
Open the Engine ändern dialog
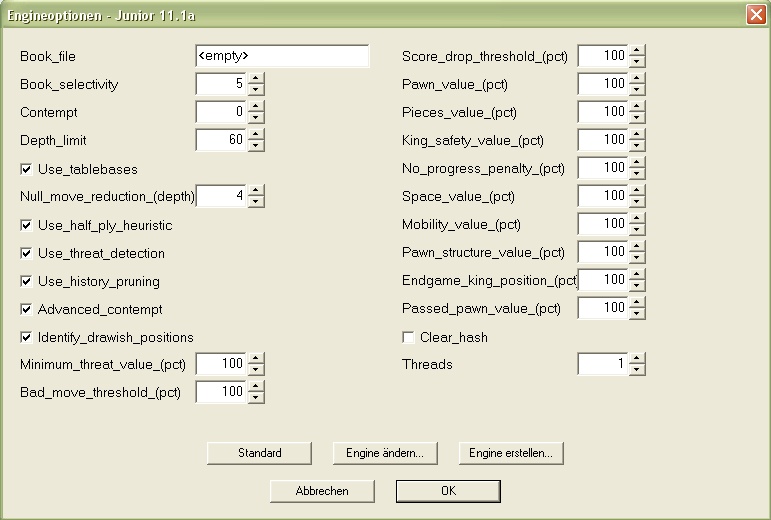click(385, 453)
